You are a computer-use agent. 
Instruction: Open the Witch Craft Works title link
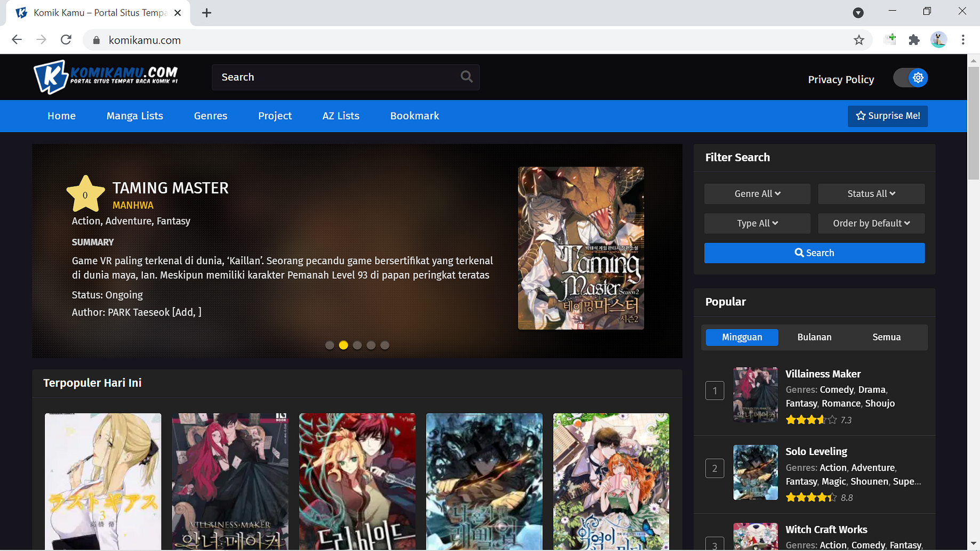coord(826,530)
